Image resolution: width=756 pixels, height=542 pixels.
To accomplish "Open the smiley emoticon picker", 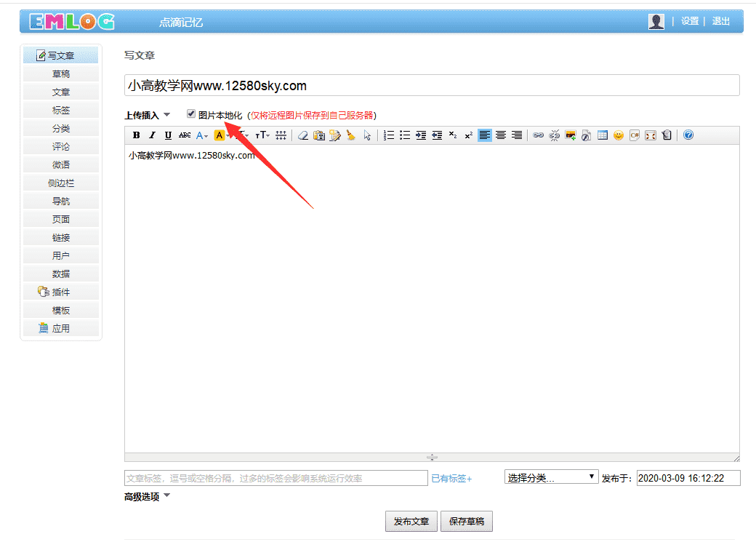I will [619, 135].
